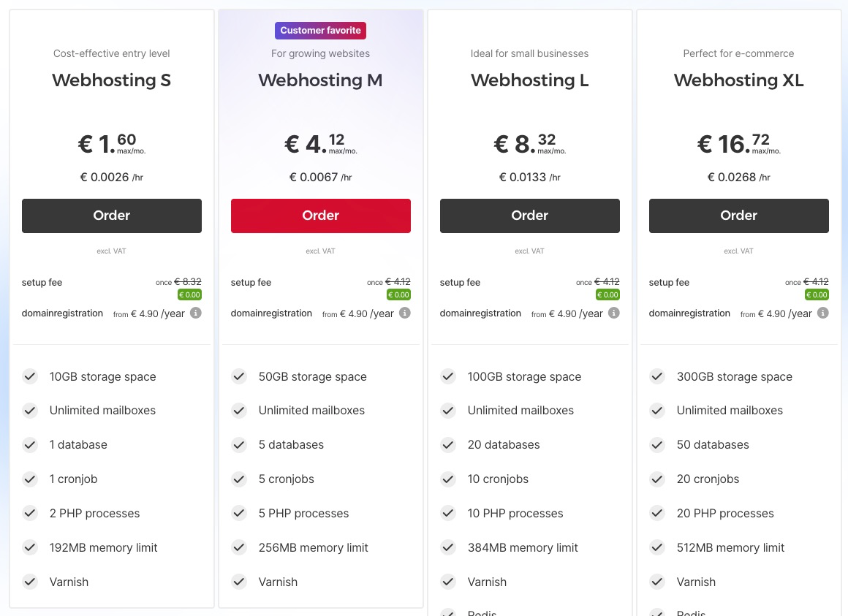Click info icon beside Webhosting S domainregistration
Viewport: 848px width, 616px height.
[196, 313]
